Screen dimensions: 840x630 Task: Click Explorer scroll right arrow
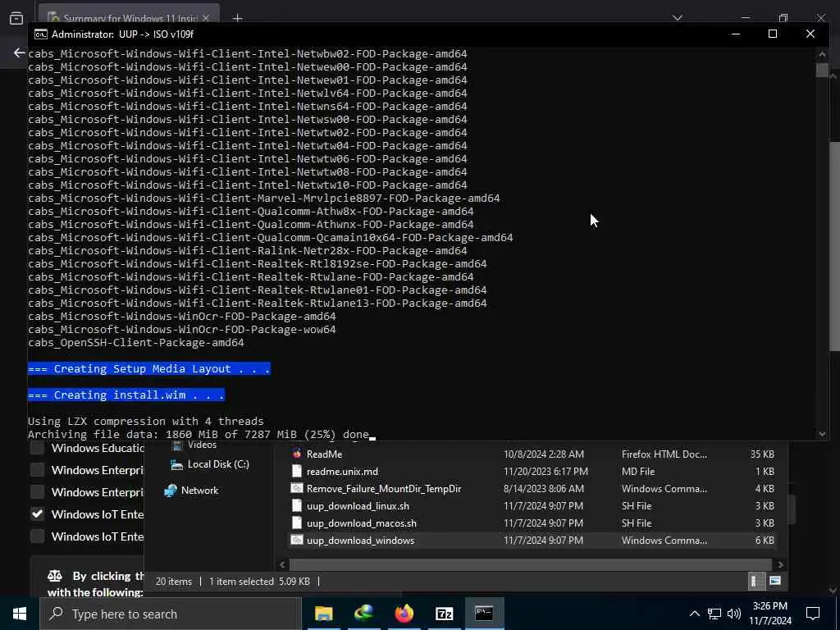point(781,564)
